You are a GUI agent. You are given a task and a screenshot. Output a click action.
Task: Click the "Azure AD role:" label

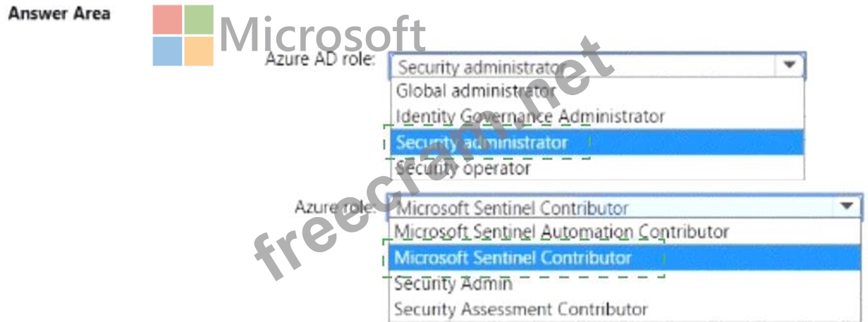click(x=319, y=59)
